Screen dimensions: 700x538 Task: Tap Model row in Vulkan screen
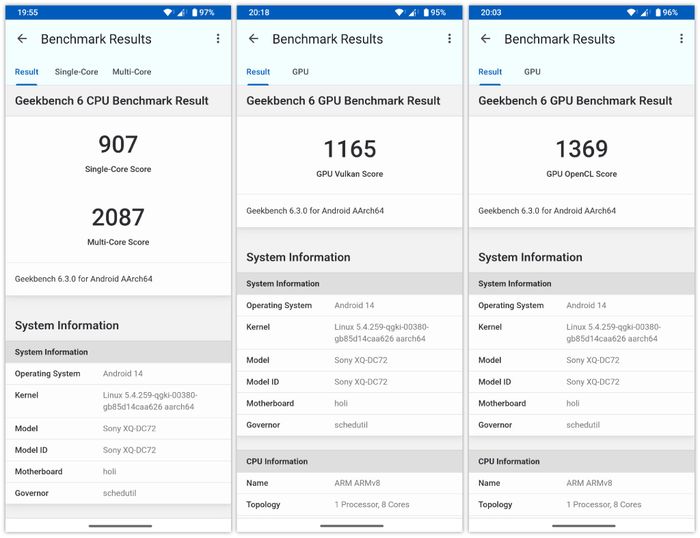pos(350,360)
